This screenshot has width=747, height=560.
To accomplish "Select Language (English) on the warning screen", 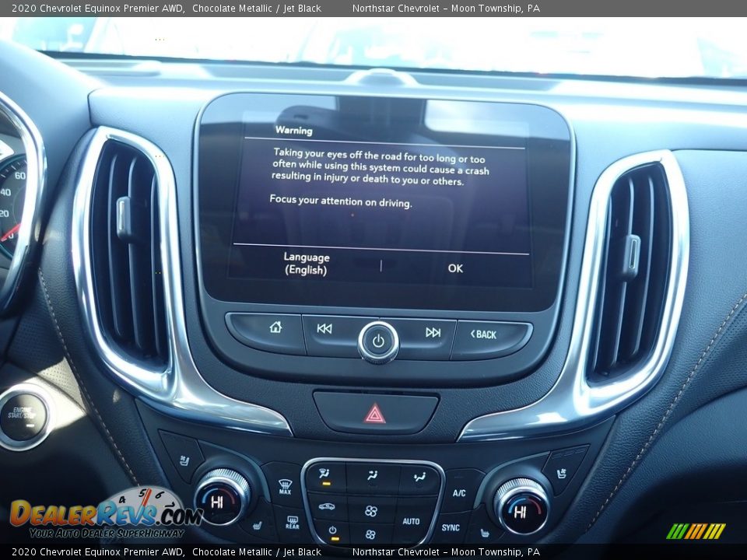I will (307, 264).
